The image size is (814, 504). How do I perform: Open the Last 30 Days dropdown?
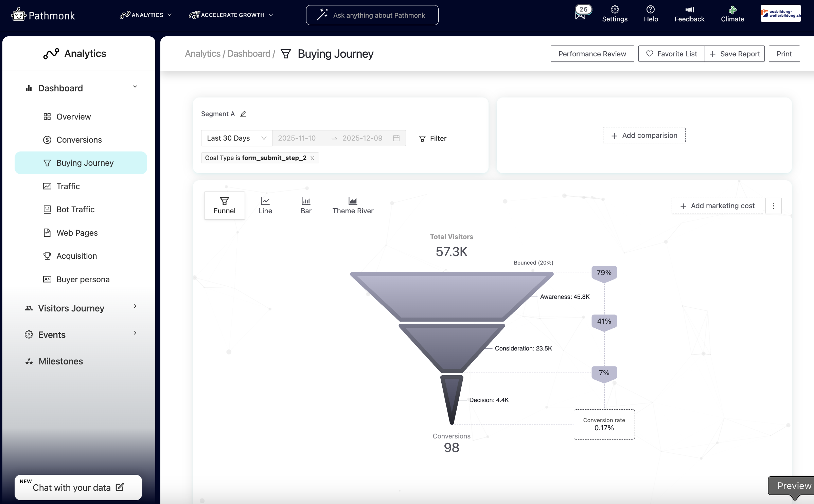[x=236, y=138]
